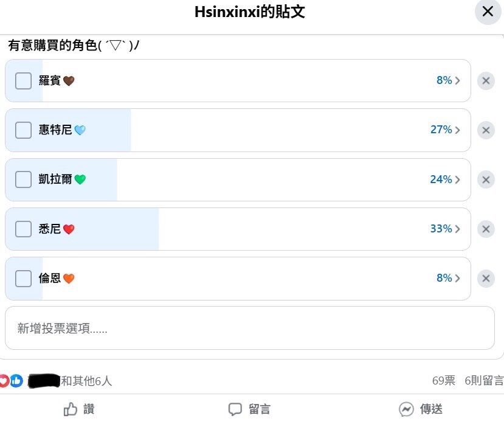504x421 pixels.
Task: Click the 留言 comment bubble icon
Action: (235, 409)
